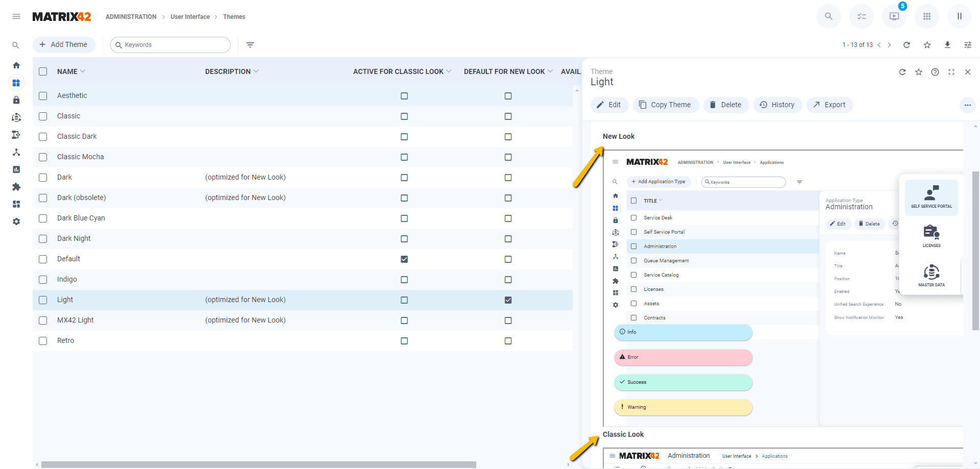Click the home icon in left sidebar
Viewport: 980px width, 469px height.
coord(16,65)
